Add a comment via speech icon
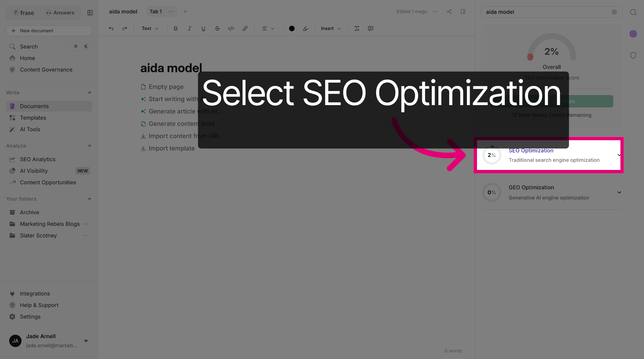The image size is (644, 359). (371, 29)
